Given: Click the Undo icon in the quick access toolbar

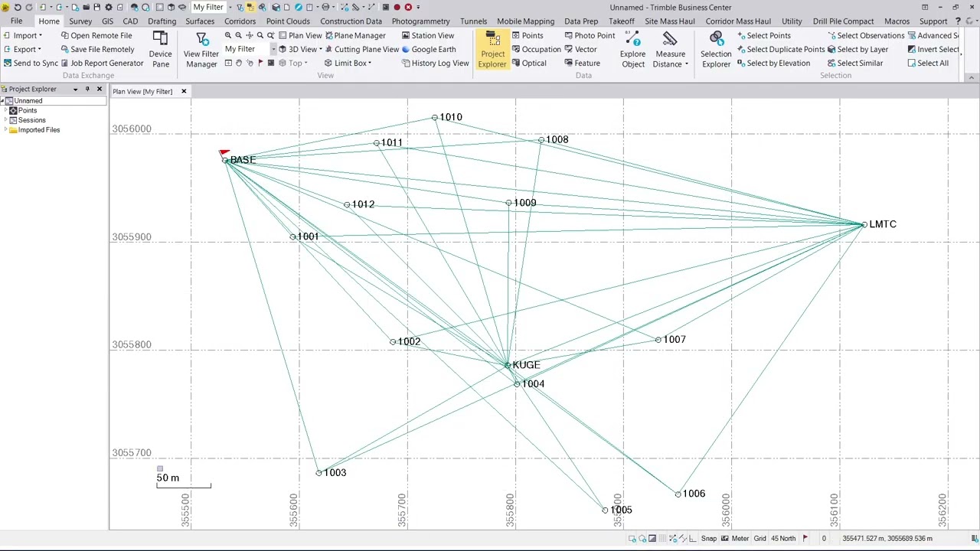Looking at the screenshot, I should coord(18,7).
